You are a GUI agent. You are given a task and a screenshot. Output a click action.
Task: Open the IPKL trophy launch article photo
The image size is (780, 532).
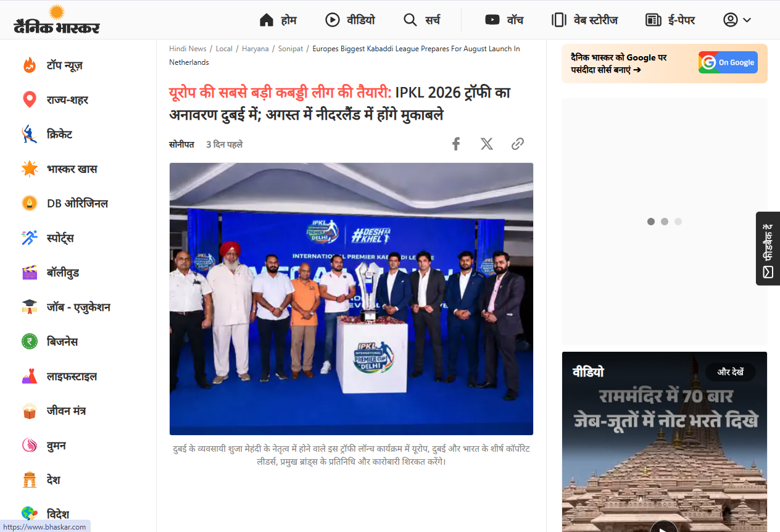pyautogui.click(x=351, y=299)
